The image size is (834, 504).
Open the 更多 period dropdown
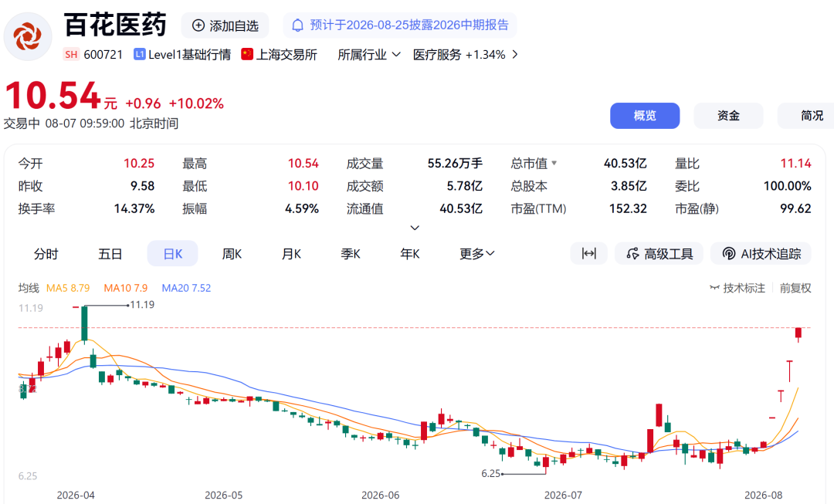pos(477,254)
